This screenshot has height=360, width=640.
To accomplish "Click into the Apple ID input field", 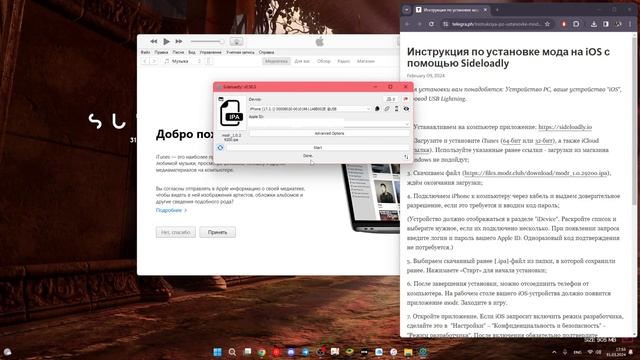I will (329, 124).
